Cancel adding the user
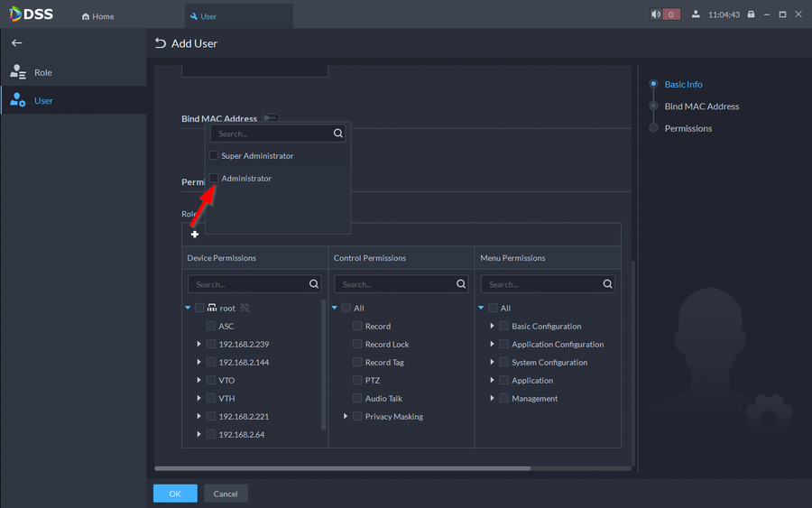812x508 pixels. [x=226, y=494]
